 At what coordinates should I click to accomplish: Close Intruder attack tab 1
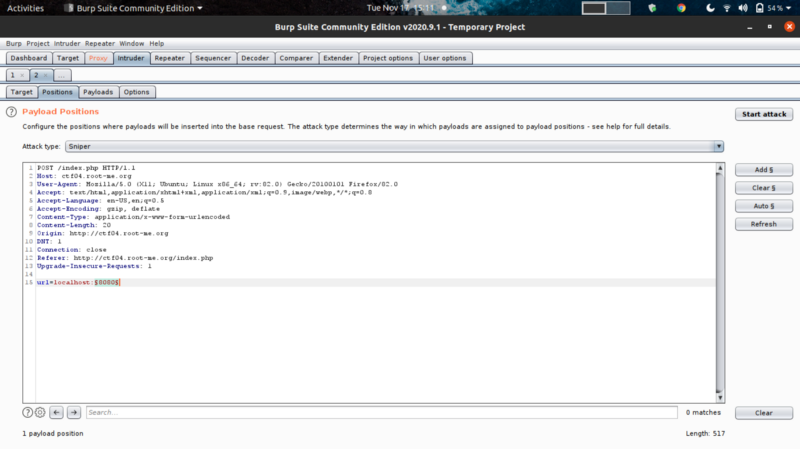point(22,76)
